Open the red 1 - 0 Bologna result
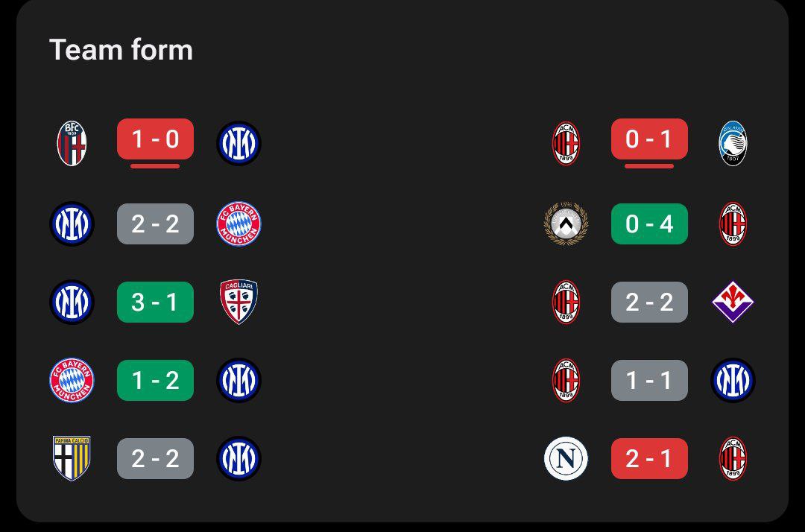This screenshot has height=532, width=805. [x=155, y=139]
